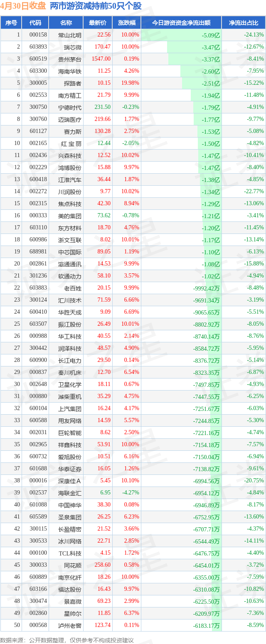
Task: Click 华工科技 price 40.55
Action: pos(104,336)
